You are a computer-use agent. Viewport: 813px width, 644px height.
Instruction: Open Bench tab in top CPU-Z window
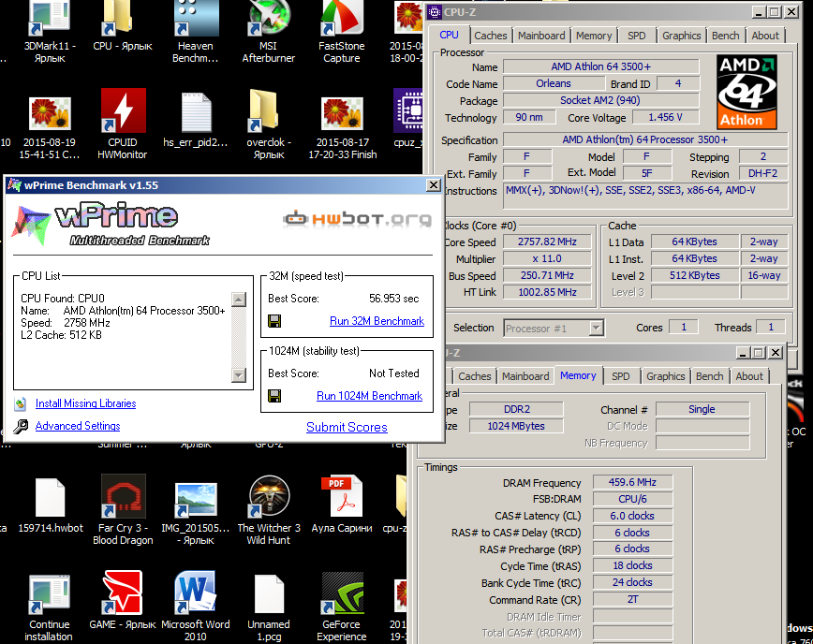725,36
